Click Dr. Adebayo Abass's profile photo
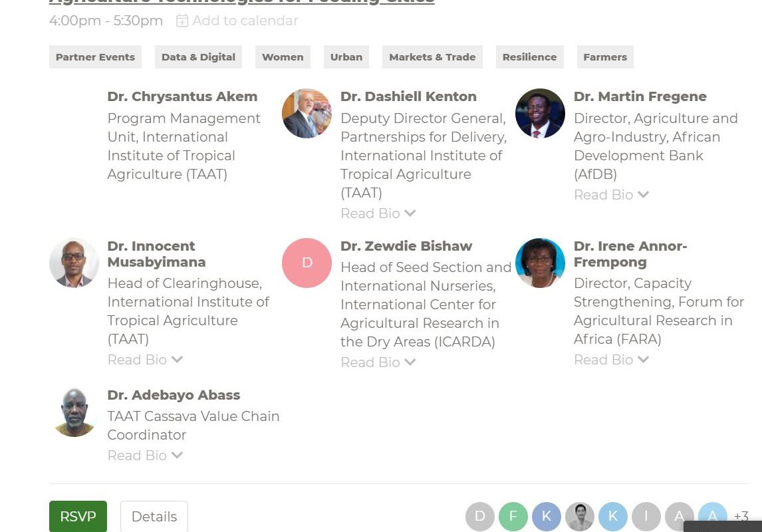Screen dimensions: 762x532 click(x=74, y=412)
